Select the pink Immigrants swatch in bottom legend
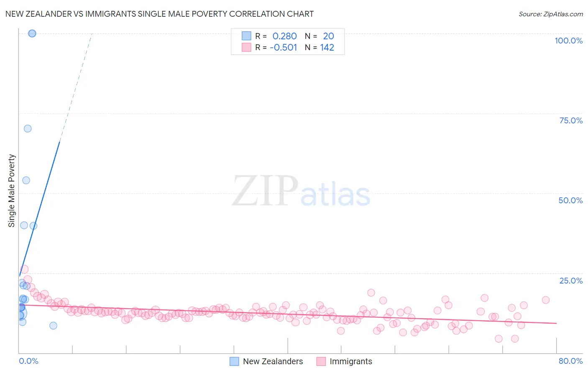Screen dimensions: 588x373 point(321,361)
